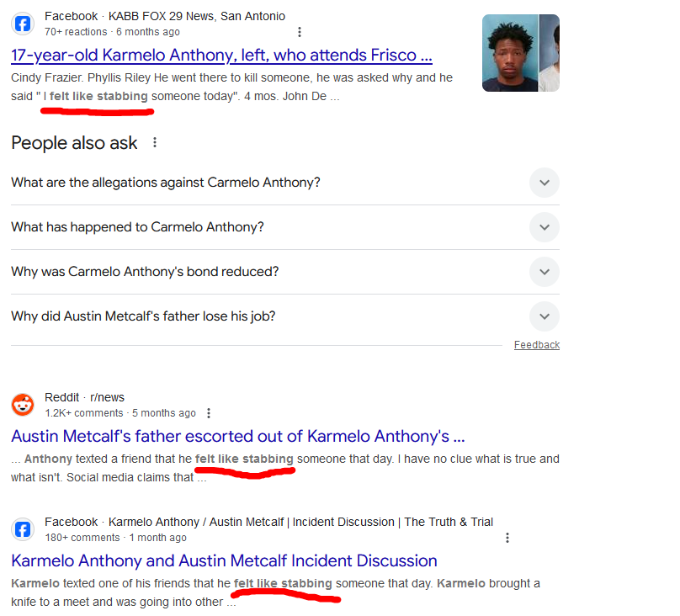Click the 'People also ask' heading
The image size is (680, 616).
(x=74, y=143)
